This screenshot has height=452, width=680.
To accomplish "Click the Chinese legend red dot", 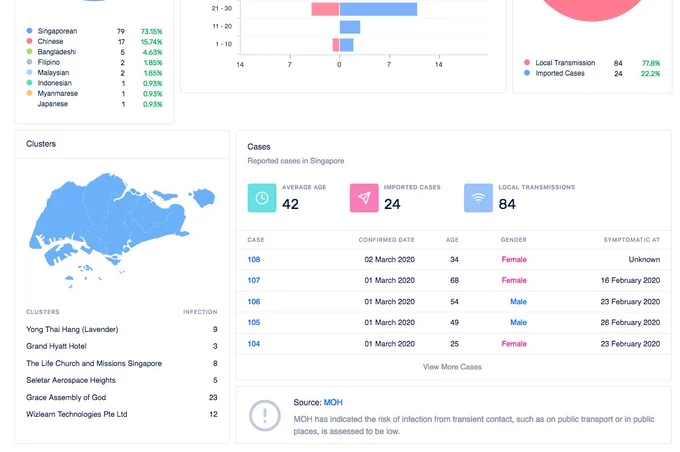I will pos(29,41).
